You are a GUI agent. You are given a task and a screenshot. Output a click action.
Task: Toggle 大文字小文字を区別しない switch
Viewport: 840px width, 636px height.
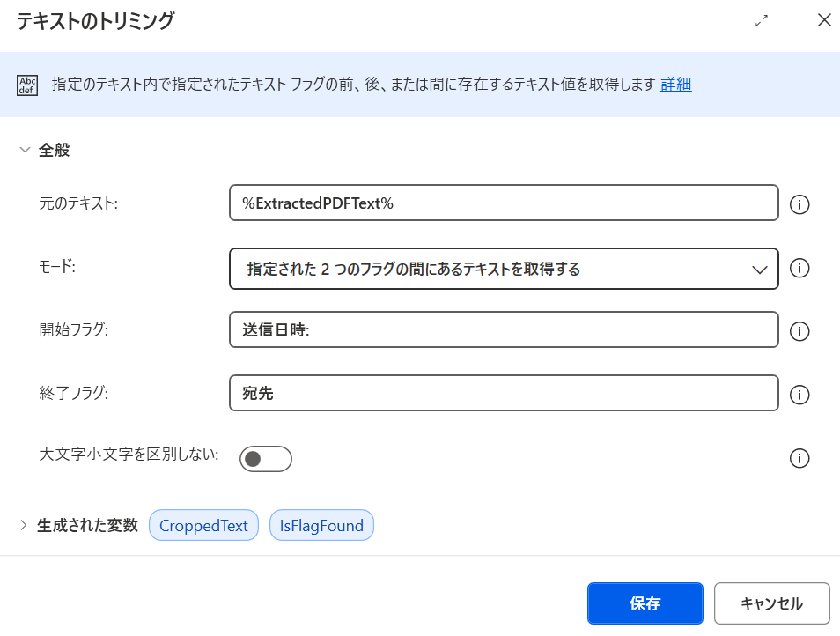(266, 459)
